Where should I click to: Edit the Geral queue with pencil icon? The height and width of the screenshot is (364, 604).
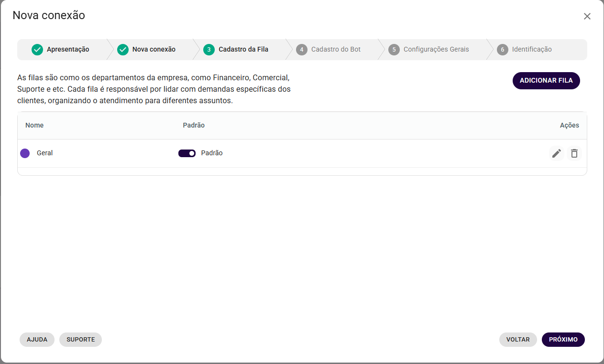[556, 153]
